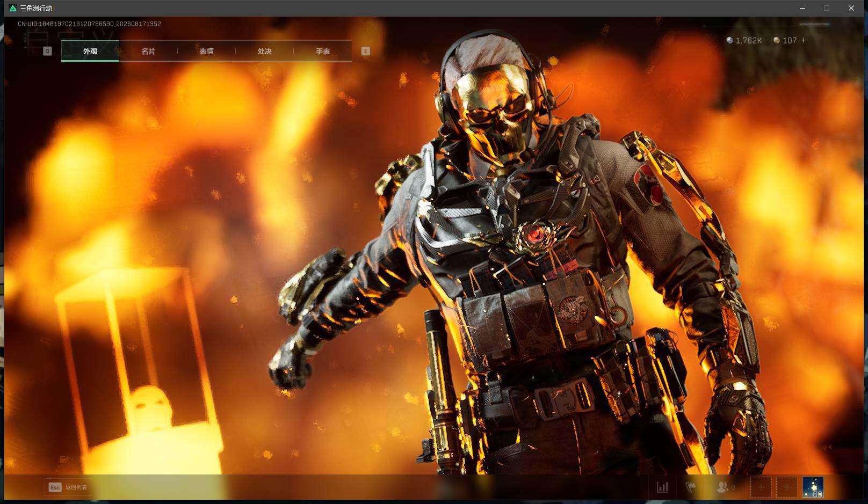Open the player avatar thumbnail
This screenshot has height=504, width=868.
coord(813,487)
